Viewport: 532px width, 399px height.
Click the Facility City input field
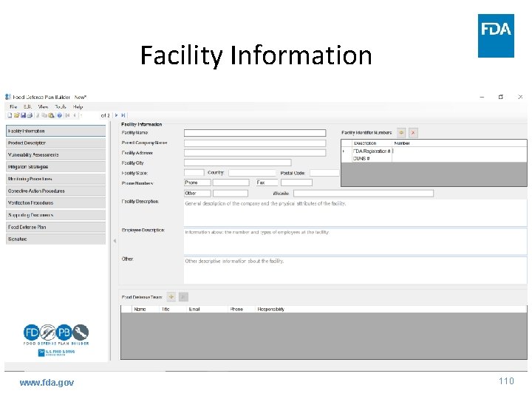(x=237, y=163)
